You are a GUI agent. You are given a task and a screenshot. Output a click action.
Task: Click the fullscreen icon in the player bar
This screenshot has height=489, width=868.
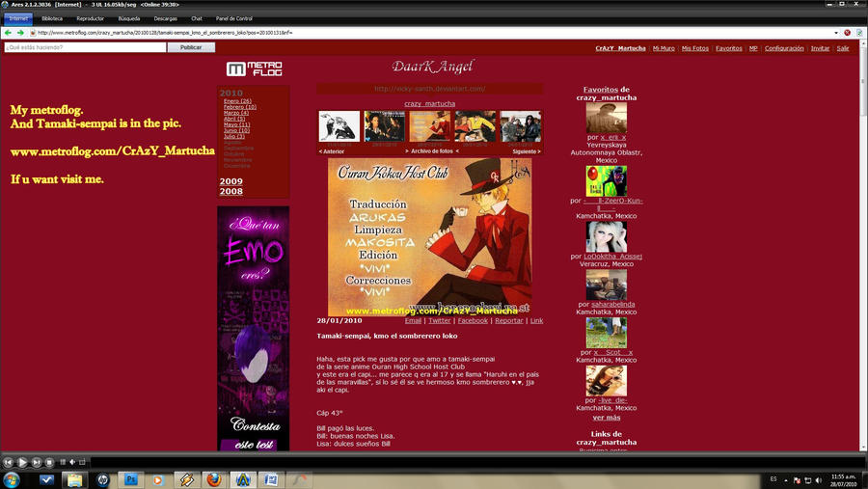tap(83, 462)
